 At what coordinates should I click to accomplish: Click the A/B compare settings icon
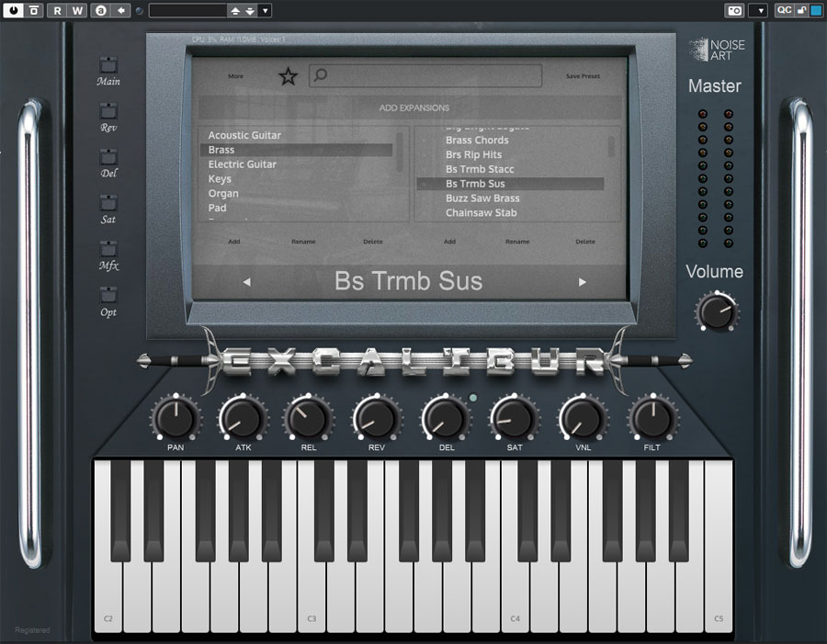[x=101, y=10]
